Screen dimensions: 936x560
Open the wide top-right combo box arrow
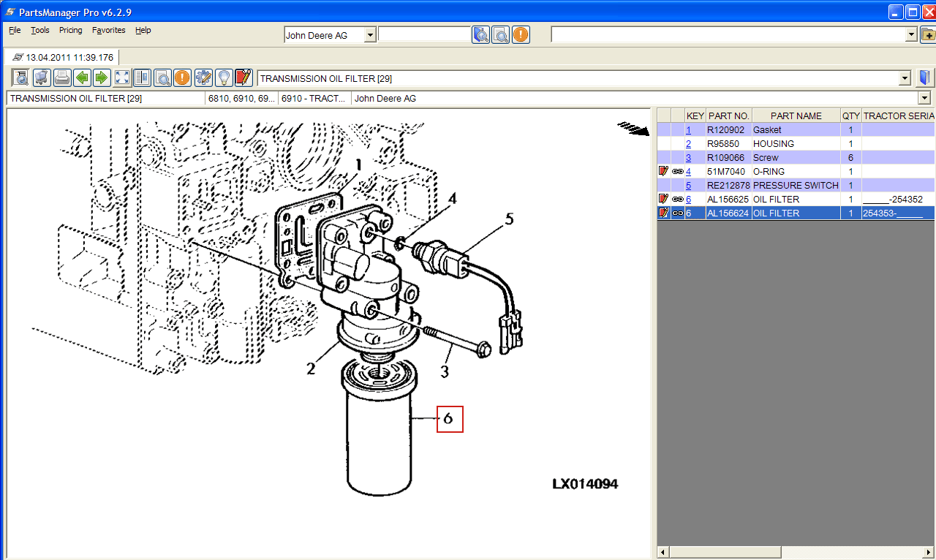(x=911, y=34)
